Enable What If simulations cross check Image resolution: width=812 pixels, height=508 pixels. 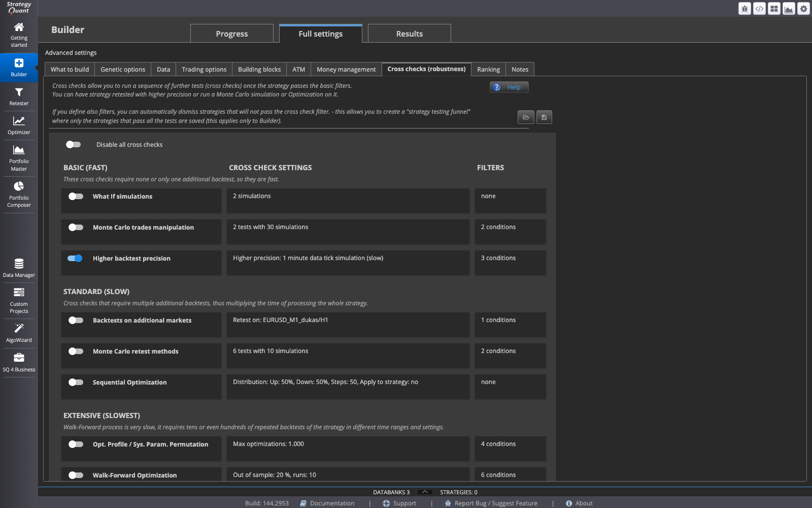tap(76, 196)
